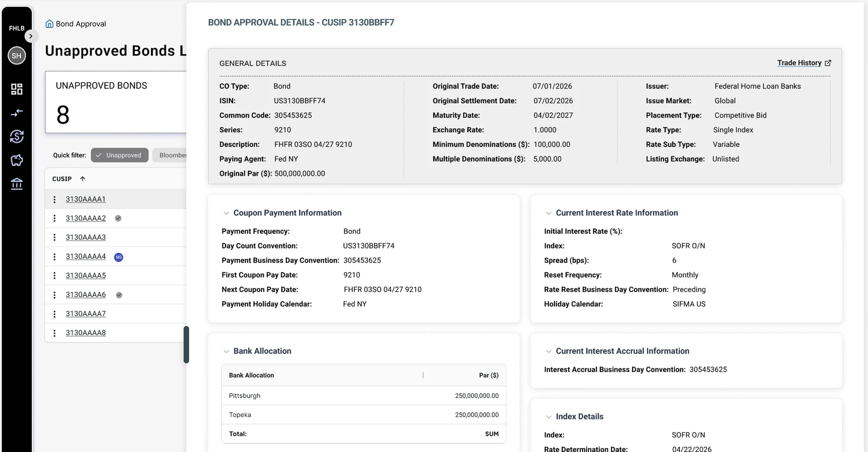Image resolution: width=868 pixels, height=452 pixels.
Task: Open bond 3130AAAA7
Action: pyautogui.click(x=85, y=314)
